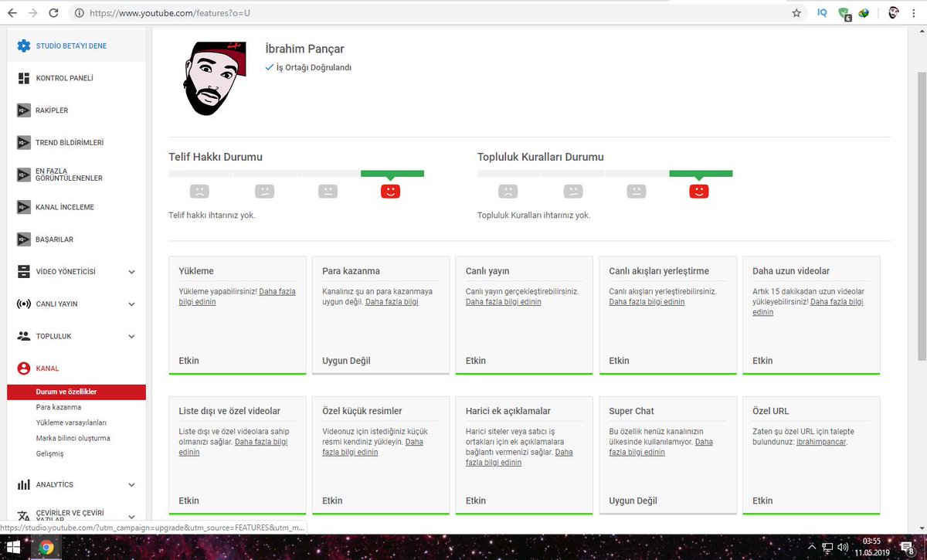Click the Studio Beta gear icon
The height and width of the screenshot is (560, 927).
click(x=23, y=46)
